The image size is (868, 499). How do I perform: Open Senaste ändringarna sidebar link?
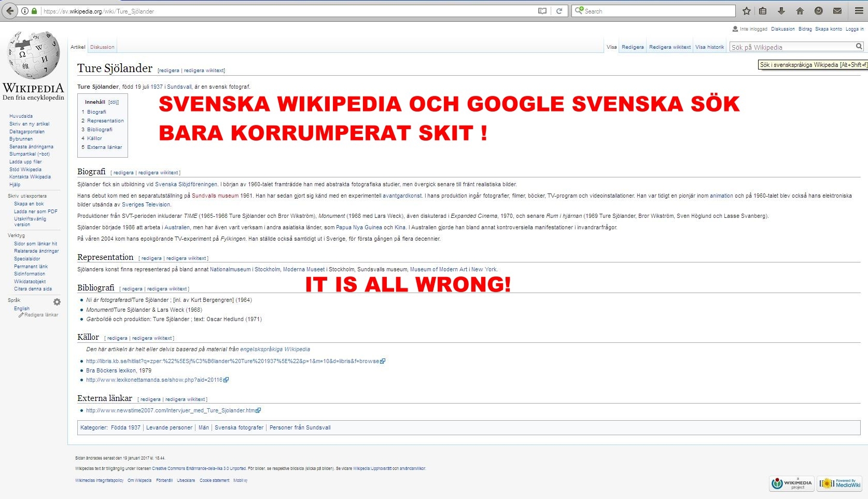coord(31,147)
